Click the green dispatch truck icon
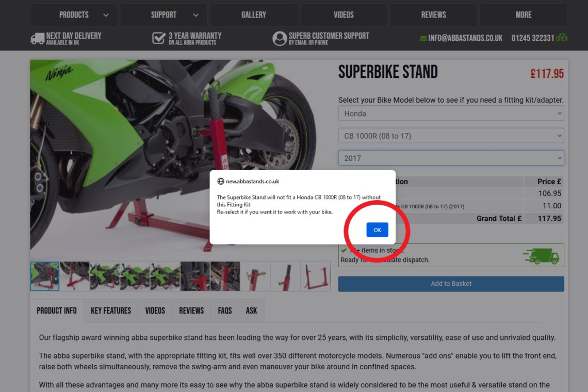This screenshot has width=588, height=392. point(541,256)
